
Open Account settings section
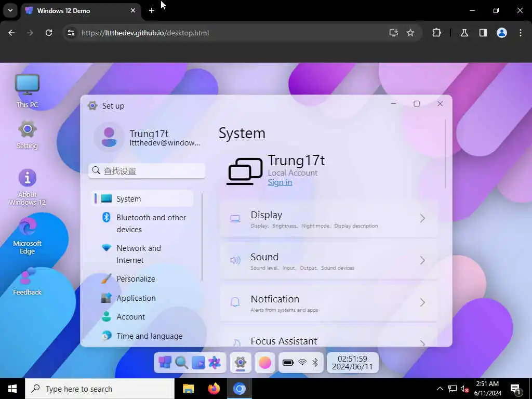pyautogui.click(x=142, y=317)
